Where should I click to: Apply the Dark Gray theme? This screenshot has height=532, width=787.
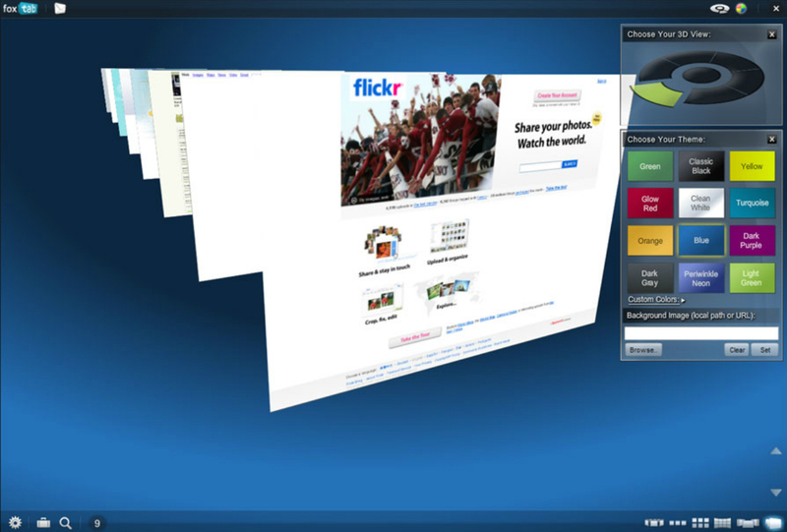tap(650, 278)
